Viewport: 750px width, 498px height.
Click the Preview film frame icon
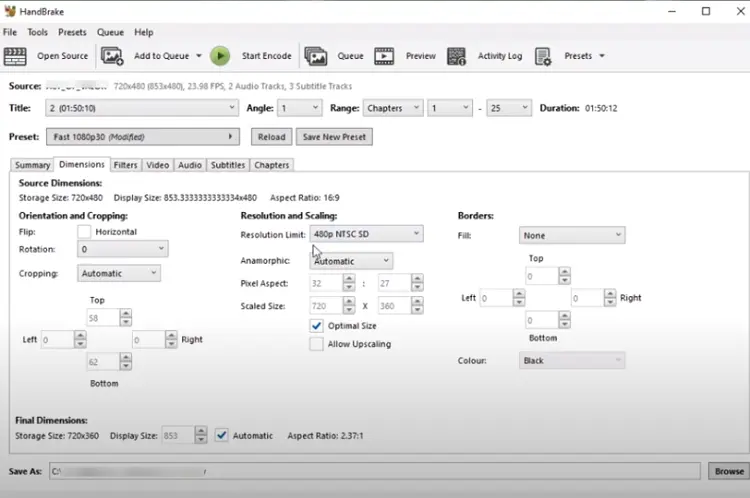click(x=384, y=56)
